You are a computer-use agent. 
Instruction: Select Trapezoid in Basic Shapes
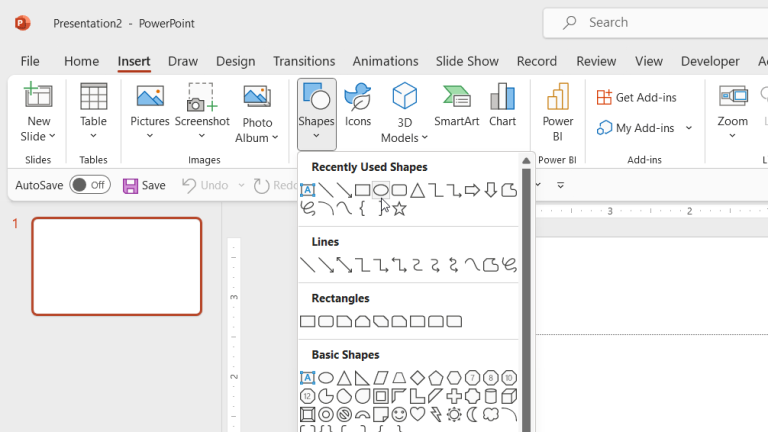click(399, 378)
